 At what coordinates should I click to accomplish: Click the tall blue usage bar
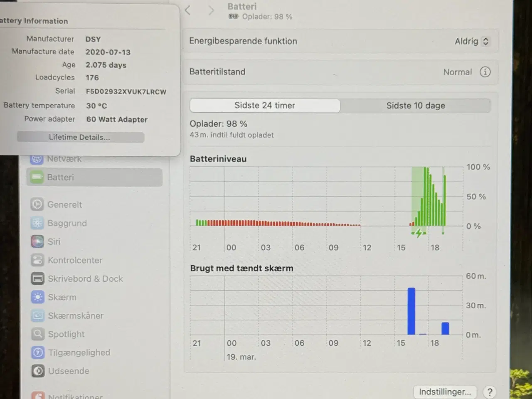pos(411,311)
